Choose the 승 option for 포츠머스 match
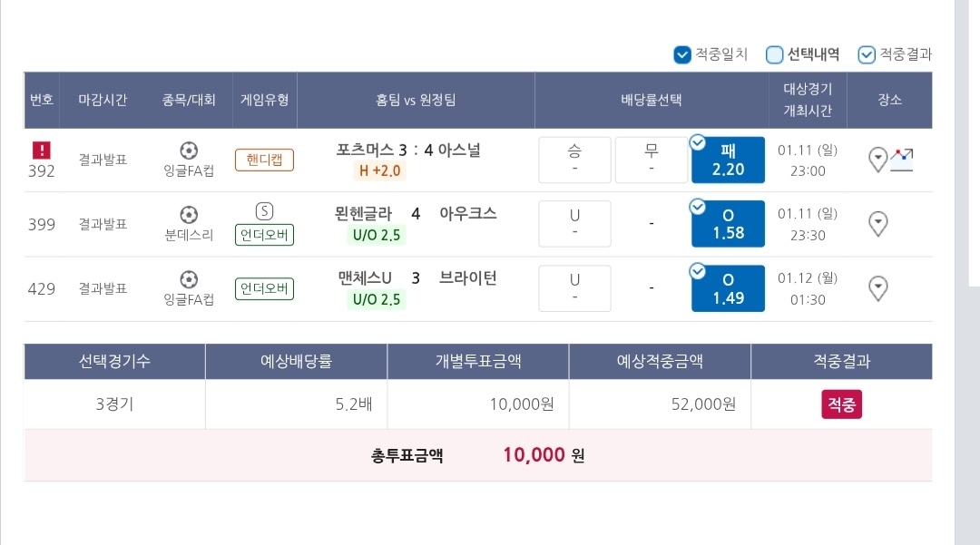Screen dimensions: 980x545 (574, 160)
